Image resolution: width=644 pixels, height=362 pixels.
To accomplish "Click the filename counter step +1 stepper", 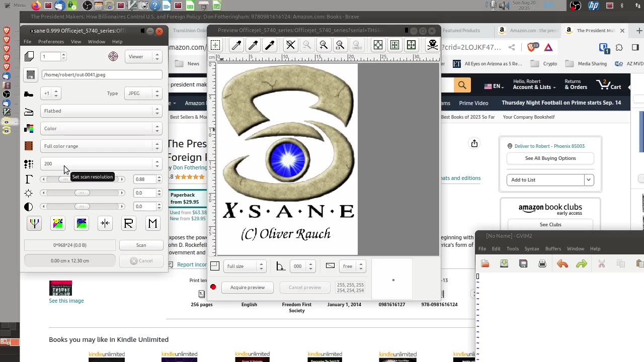I will coord(51,93).
